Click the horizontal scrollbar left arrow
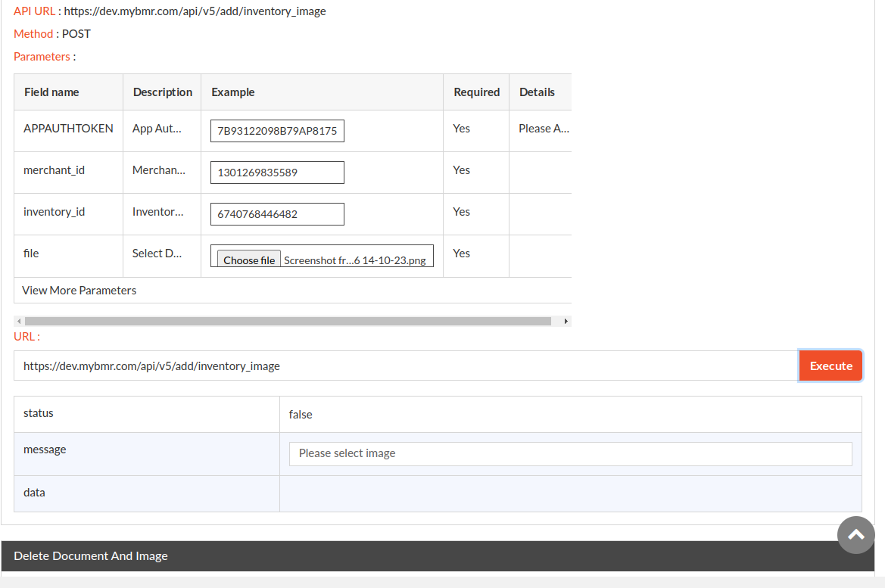Viewport: 885px width, 588px height. 19,321
